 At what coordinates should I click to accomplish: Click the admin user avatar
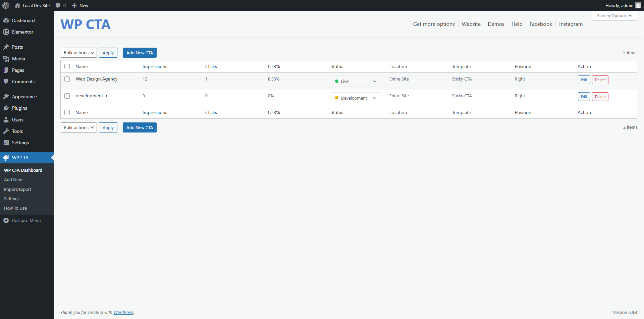(x=638, y=5)
